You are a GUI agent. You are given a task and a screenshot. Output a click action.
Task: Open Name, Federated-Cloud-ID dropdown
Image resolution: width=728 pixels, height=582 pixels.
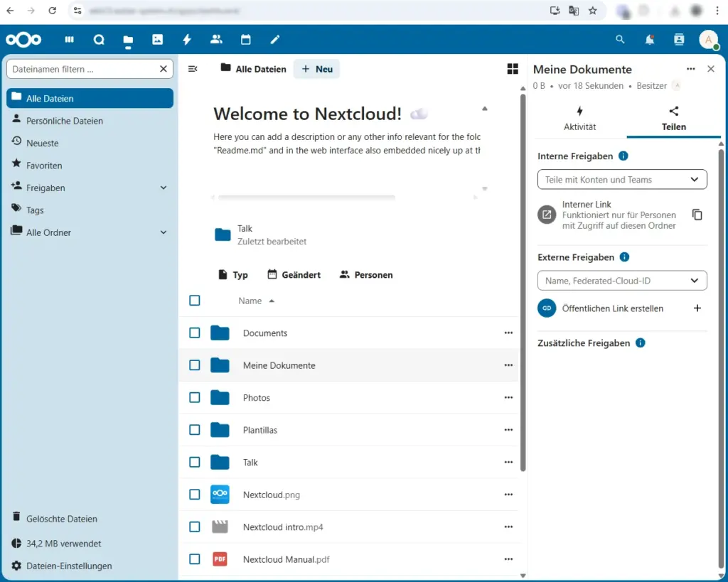622,281
